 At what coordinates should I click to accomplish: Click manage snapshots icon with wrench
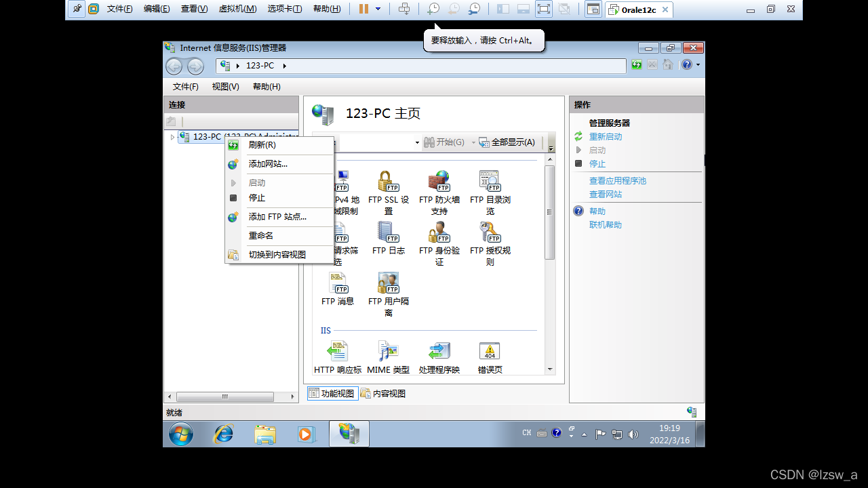point(475,9)
